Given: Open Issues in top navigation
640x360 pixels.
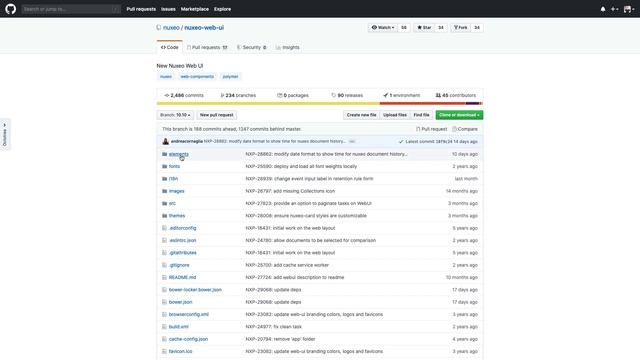Looking at the screenshot, I should (x=168, y=9).
